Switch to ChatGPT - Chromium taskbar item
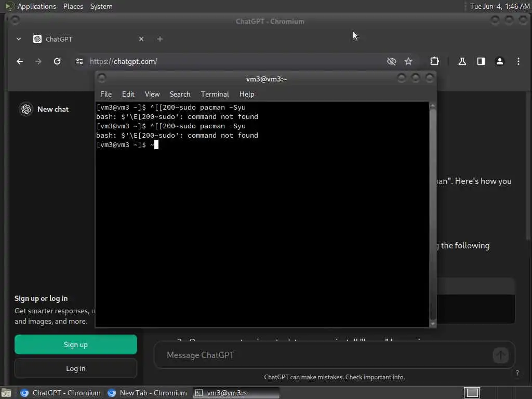Screen dimensions: 532x399 click(60, 393)
